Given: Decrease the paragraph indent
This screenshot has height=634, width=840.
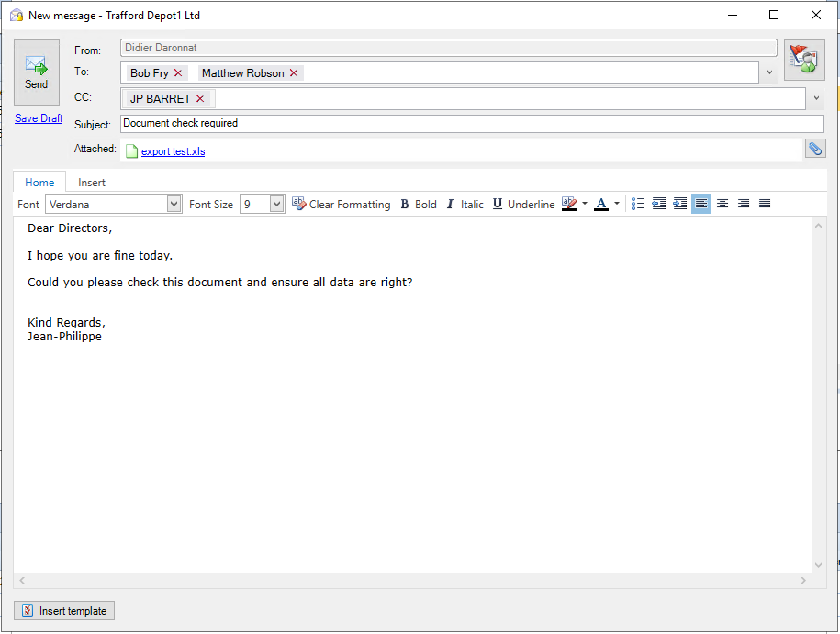Looking at the screenshot, I should (x=659, y=204).
